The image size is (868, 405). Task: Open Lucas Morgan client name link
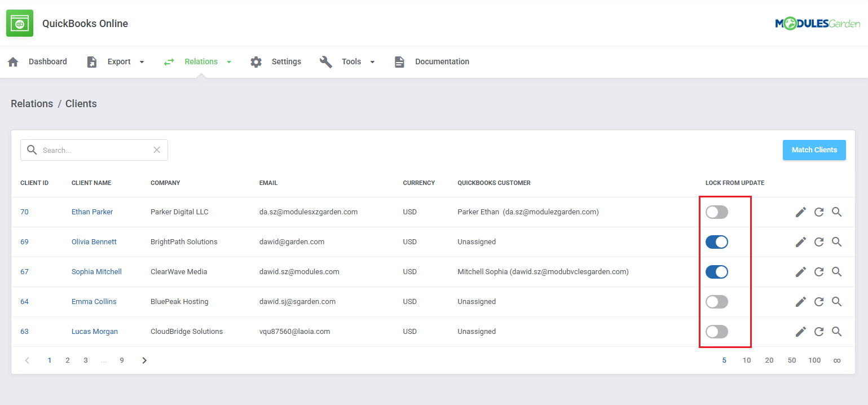click(x=95, y=332)
